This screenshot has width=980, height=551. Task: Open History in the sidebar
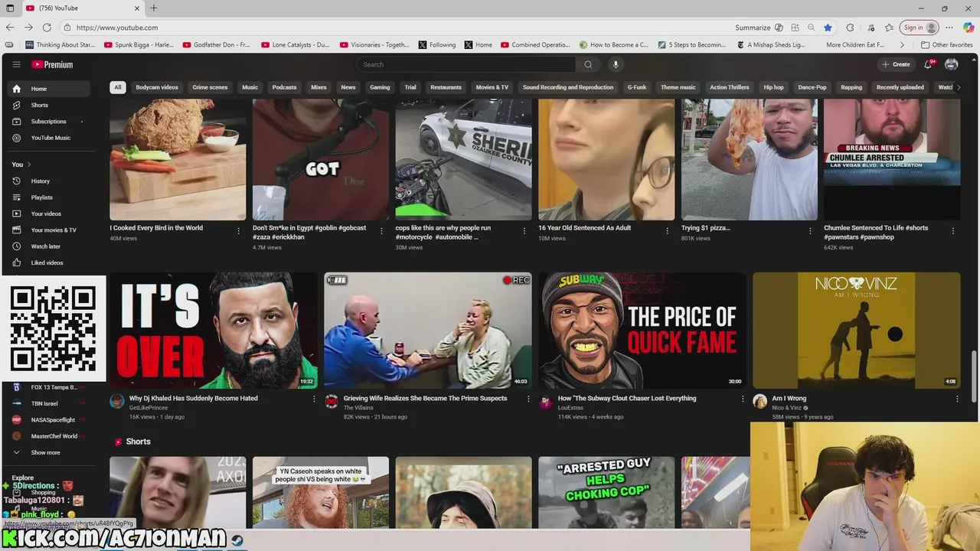pyautogui.click(x=49, y=181)
